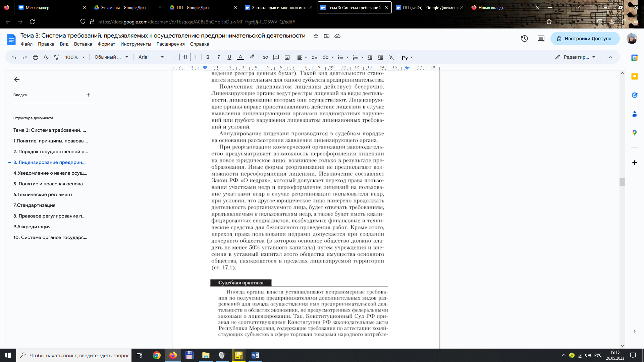Viewport: 644px width, 362px height.
Task: View cloud save status icon
Action: click(337, 36)
